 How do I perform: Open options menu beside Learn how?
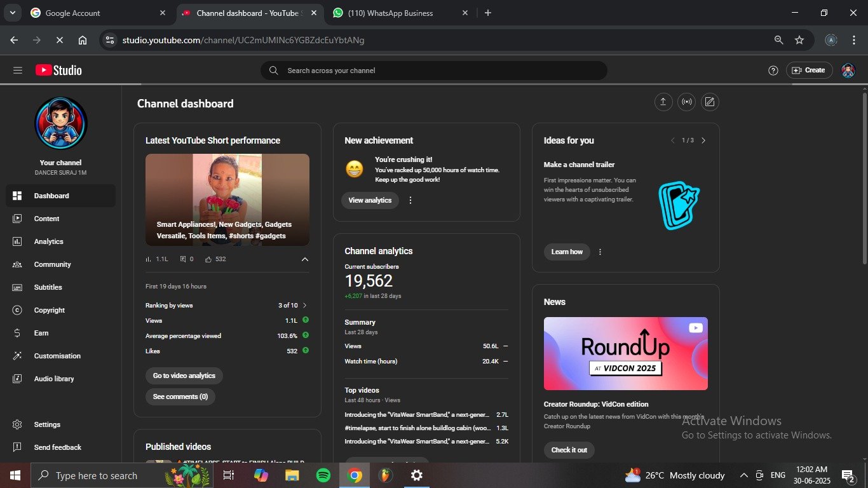(x=600, y=252)
